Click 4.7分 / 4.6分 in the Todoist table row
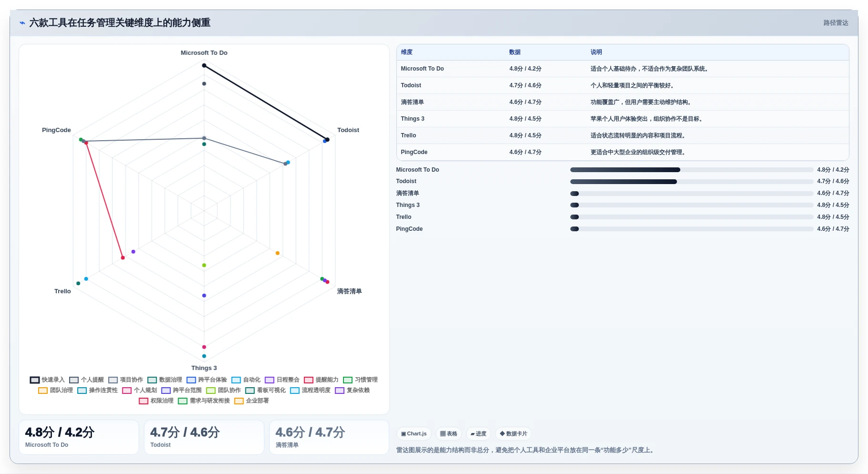 pyautogui.click(x=525, y=85)
